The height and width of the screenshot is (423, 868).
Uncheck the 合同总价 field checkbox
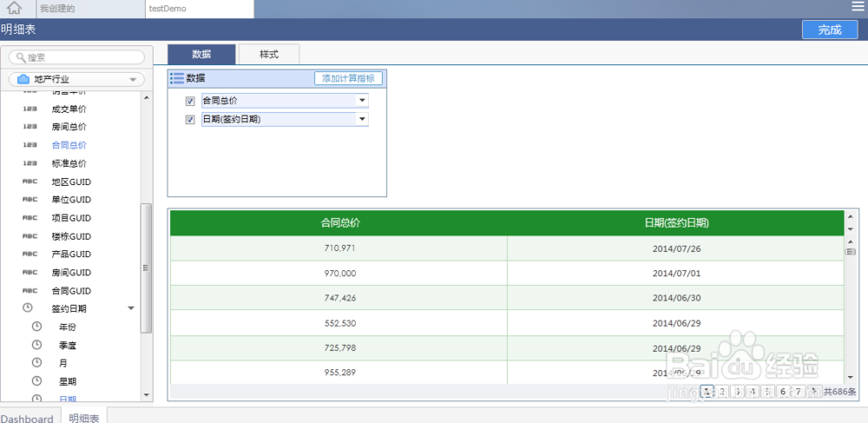tap(190, 102)
